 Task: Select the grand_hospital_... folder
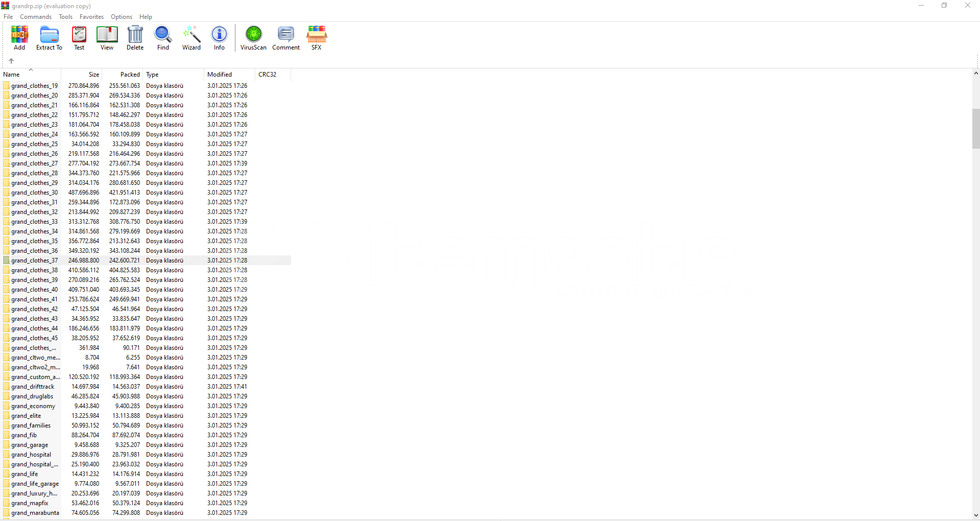(x=35, y=464)
